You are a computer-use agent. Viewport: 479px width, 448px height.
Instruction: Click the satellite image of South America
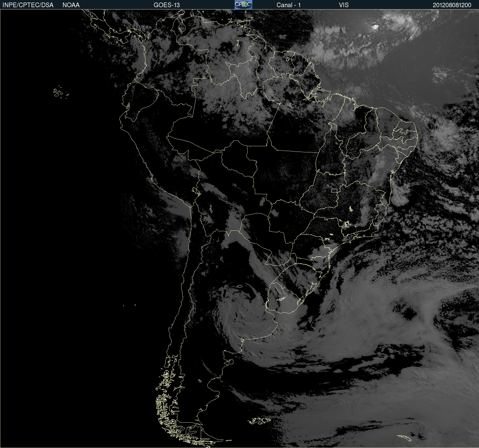click(x=239, y=229)
